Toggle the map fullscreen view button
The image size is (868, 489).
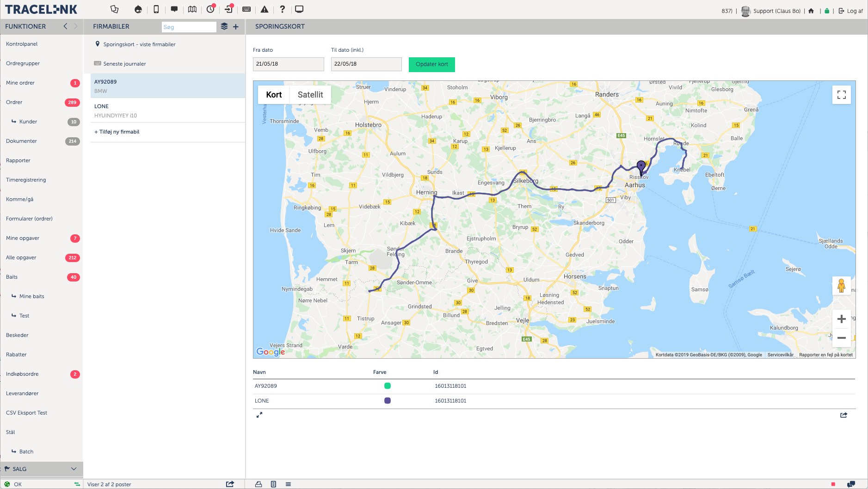point(841,95)
